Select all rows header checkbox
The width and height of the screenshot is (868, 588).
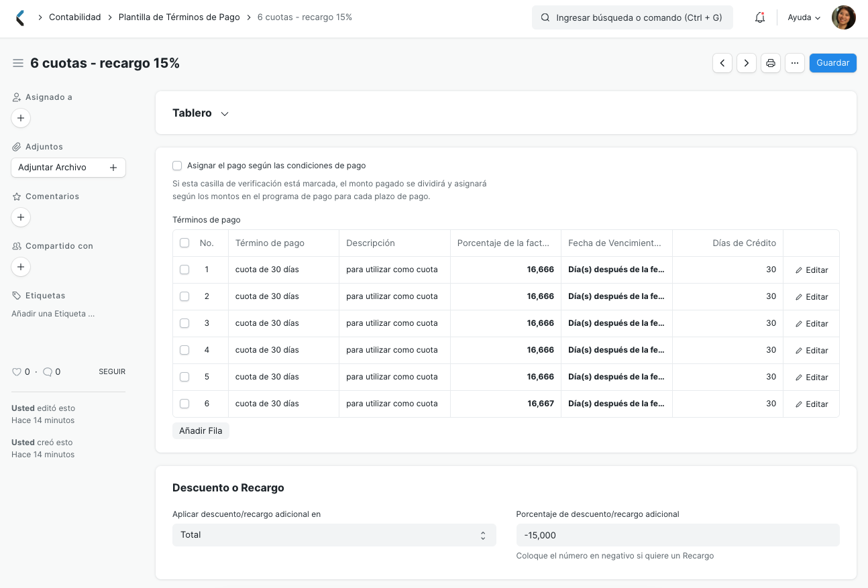tap(184, 243)
